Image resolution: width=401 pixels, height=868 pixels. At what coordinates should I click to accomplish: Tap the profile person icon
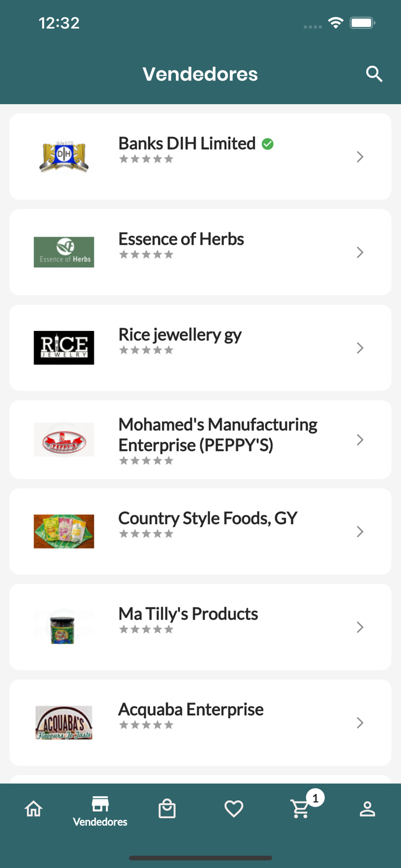coord(367,808)
